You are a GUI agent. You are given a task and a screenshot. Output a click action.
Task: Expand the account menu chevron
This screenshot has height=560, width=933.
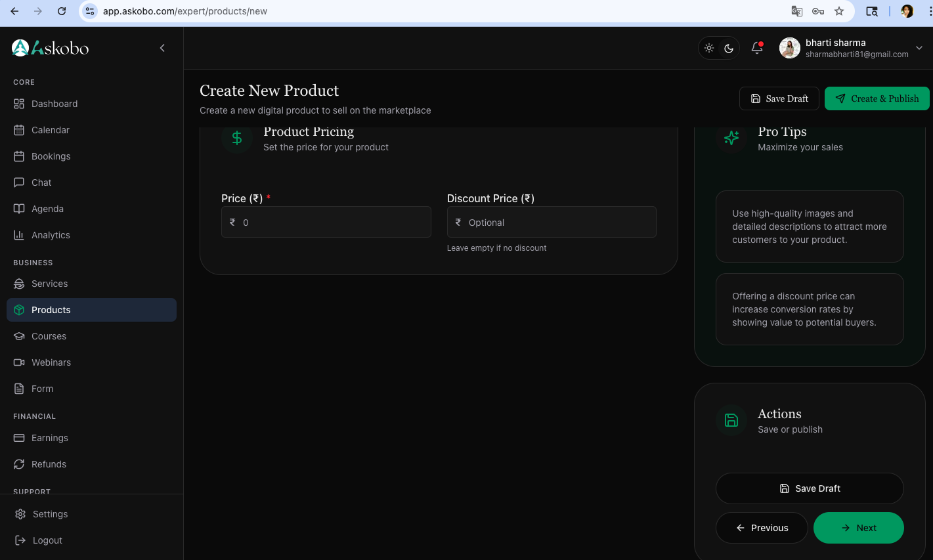tap(919, 48)
